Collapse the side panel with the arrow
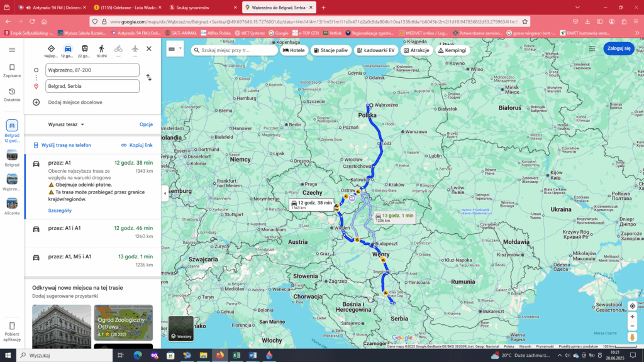The image size is (644, 362). click(165, 194)
